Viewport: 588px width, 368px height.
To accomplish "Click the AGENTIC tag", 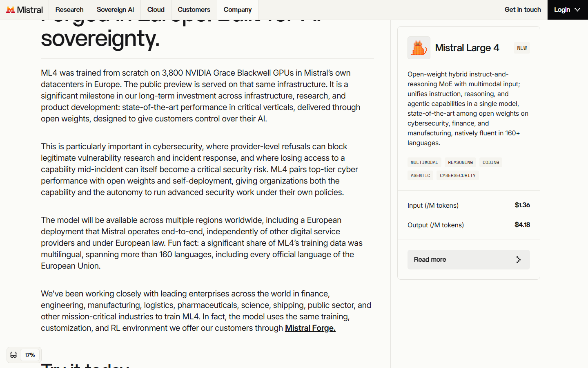I will click(421, 175).
